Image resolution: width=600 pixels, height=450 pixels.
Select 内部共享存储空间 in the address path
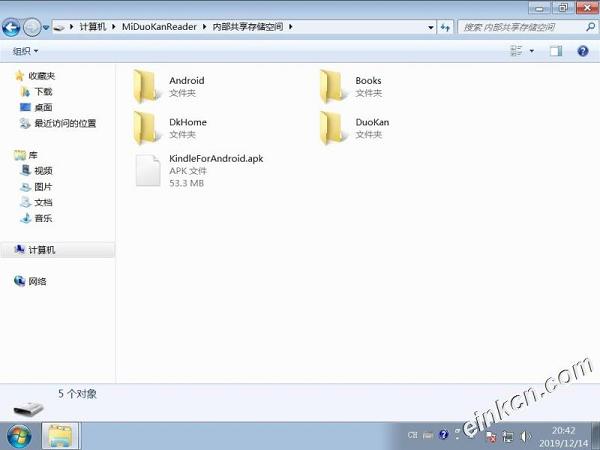pyautogui.click(x=248, y=27)
